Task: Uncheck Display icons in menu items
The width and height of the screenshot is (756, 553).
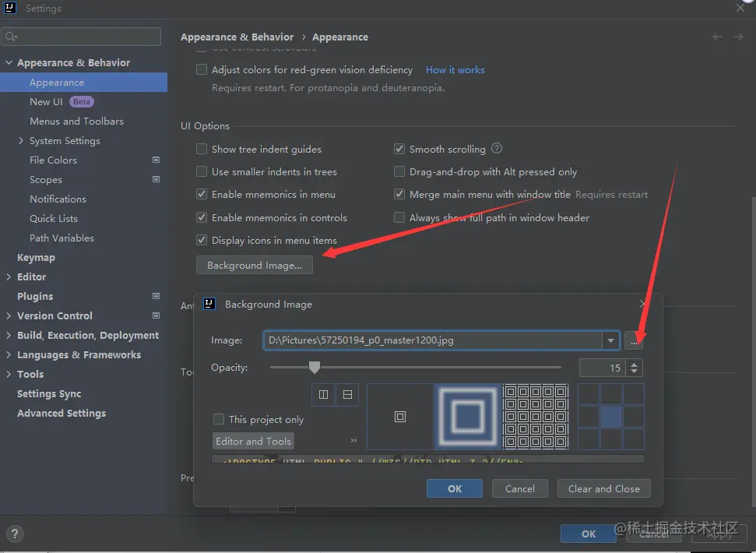Action: pyautogui.click(x=202, y=240)
